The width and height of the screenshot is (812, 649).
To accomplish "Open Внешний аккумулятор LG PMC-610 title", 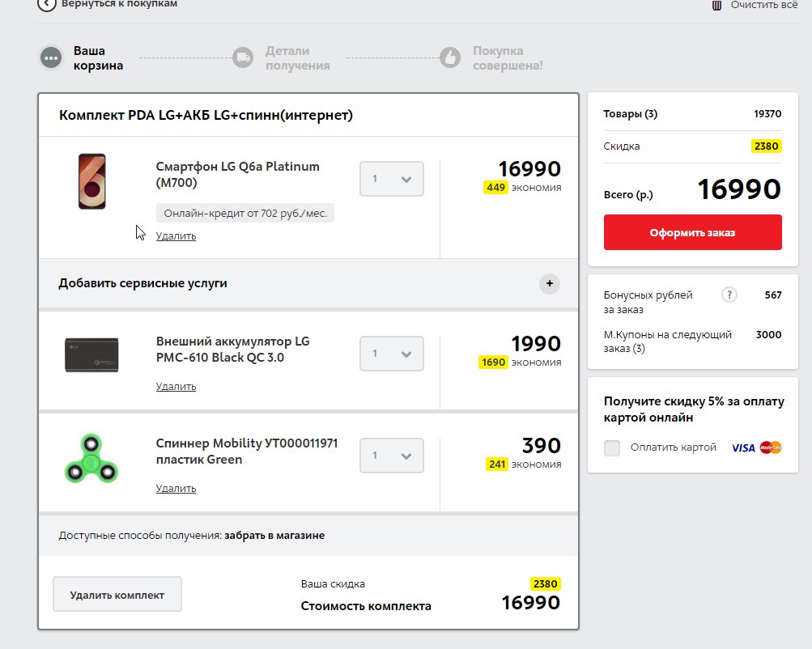I will tap(232, 350).
